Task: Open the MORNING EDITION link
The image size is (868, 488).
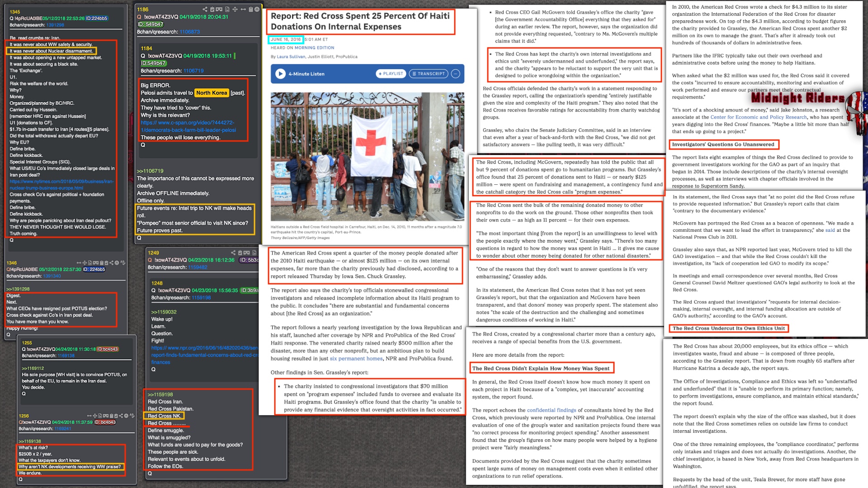Action: click(314, 47)
